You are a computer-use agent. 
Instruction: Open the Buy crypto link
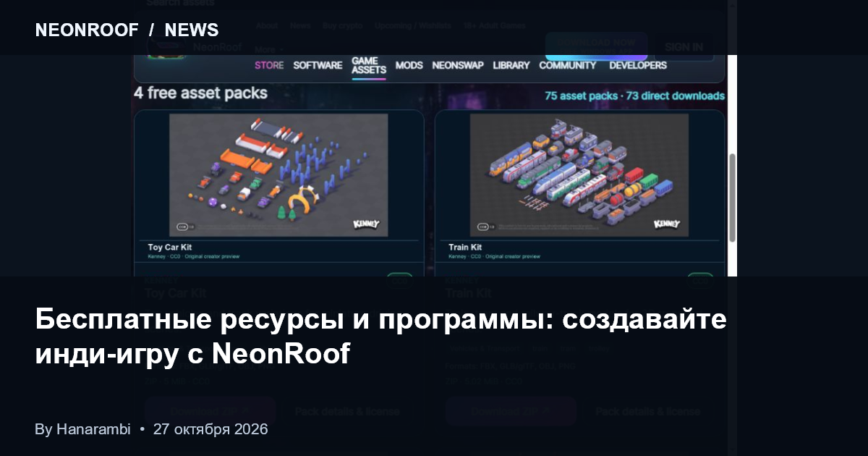point(343,25)
